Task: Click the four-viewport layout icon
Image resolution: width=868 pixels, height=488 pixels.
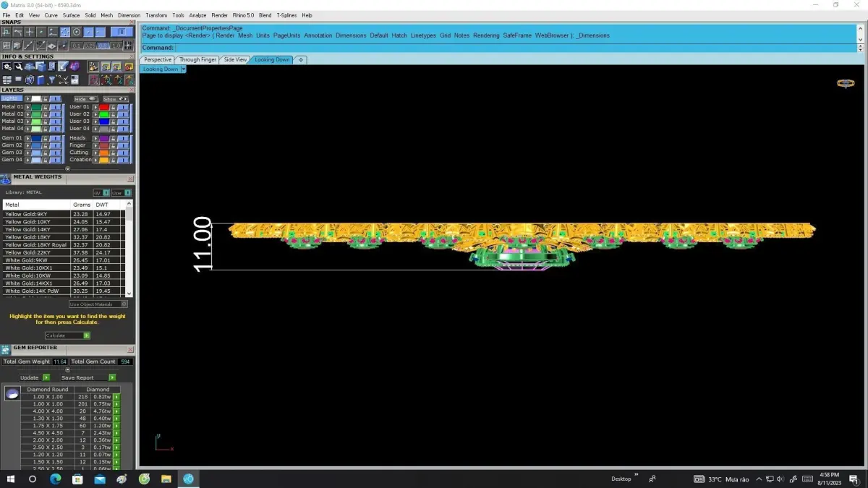Action: point(7,80)
